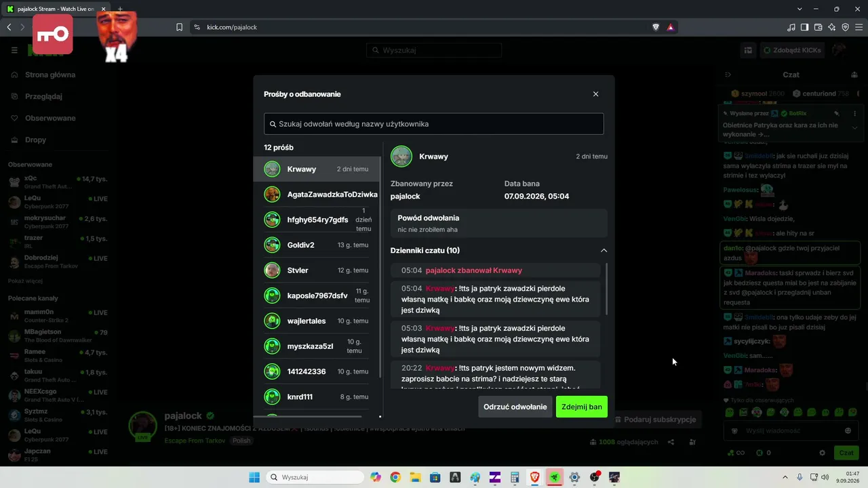Open chat settings gear icon
Image resolution: width=868 pixels, height=488 pixels.
822,453
